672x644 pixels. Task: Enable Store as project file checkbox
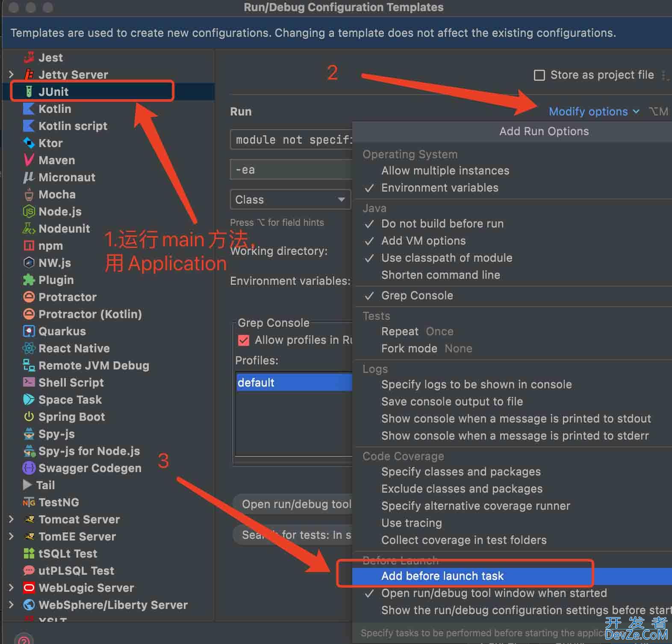(x=539, y=75)
